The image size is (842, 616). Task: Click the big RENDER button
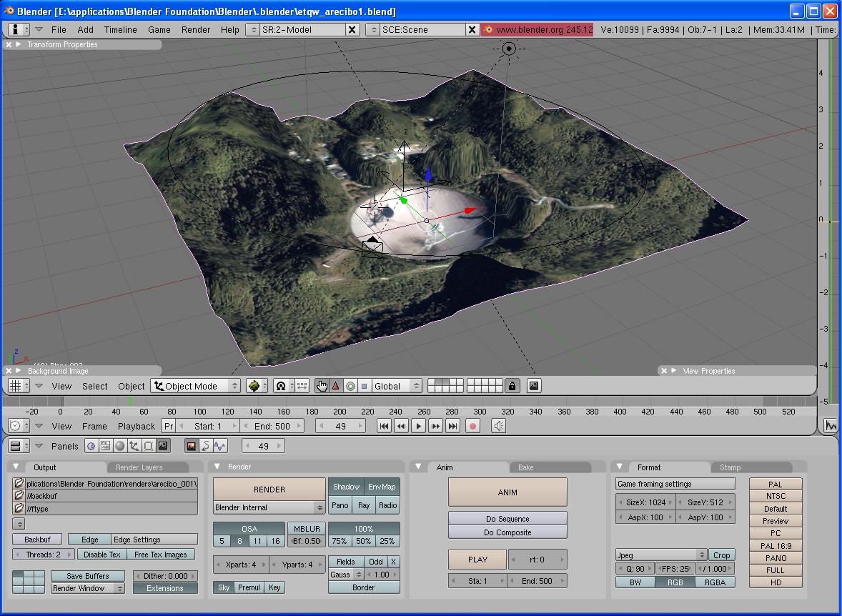pos(269,490)
